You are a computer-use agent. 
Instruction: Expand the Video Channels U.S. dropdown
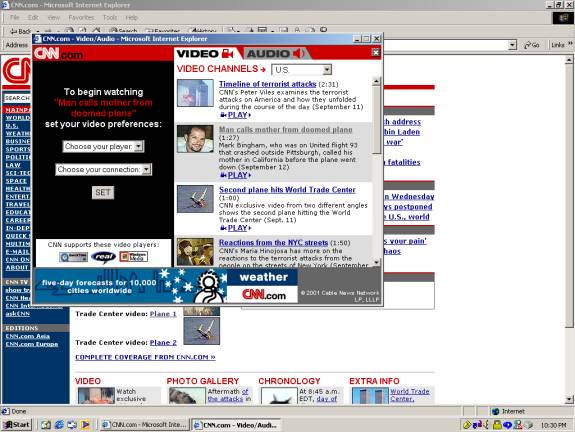(x=301, y=70)
